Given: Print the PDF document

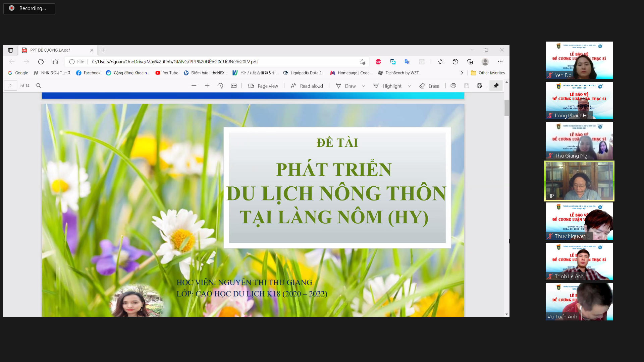Looking at the screenshot, I should tap(453, 86).
